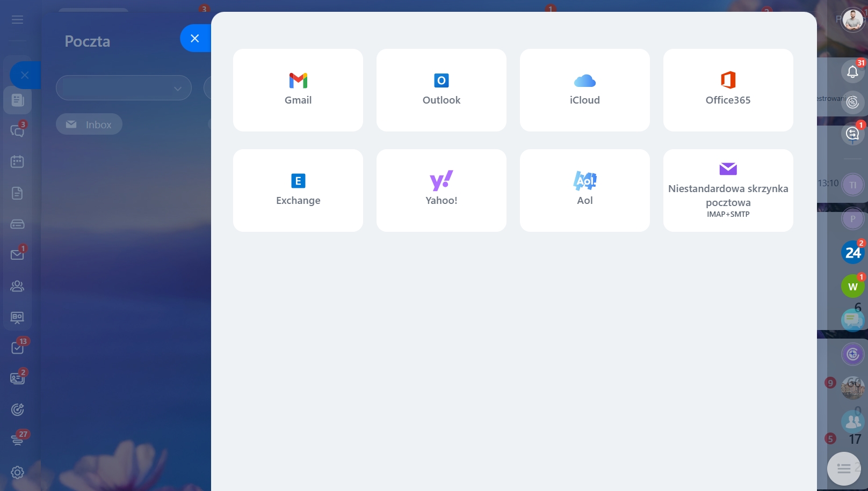The height and width of the screenshot is (491, 868).
Task: Open the hamburger main menu
Action: coord(17,20)
